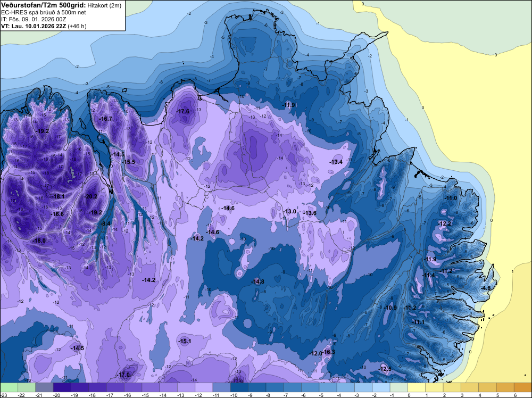Image resolution: width=532 pixels, height=398 pixels.
Task: Click the -14.8 temperature label
Action: [x=258, y=281]
